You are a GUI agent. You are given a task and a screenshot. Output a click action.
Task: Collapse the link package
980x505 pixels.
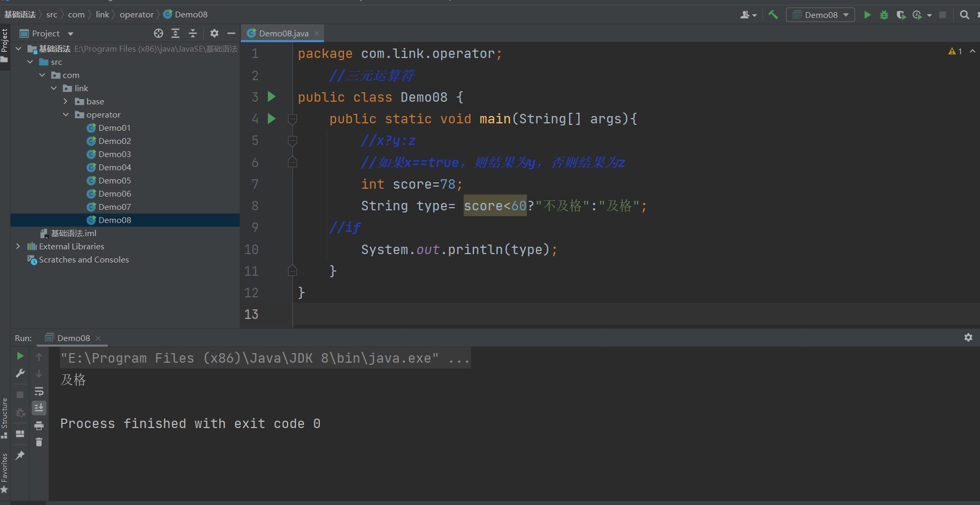54,88
